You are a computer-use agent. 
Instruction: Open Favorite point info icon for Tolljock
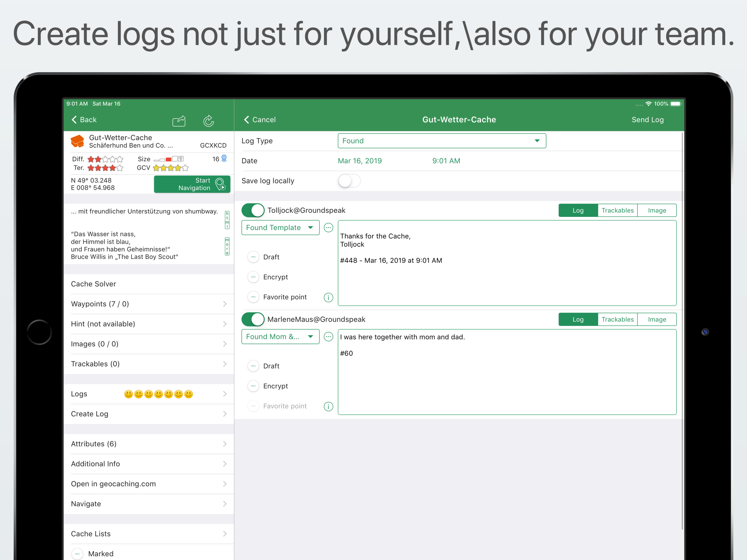[328, 297]
